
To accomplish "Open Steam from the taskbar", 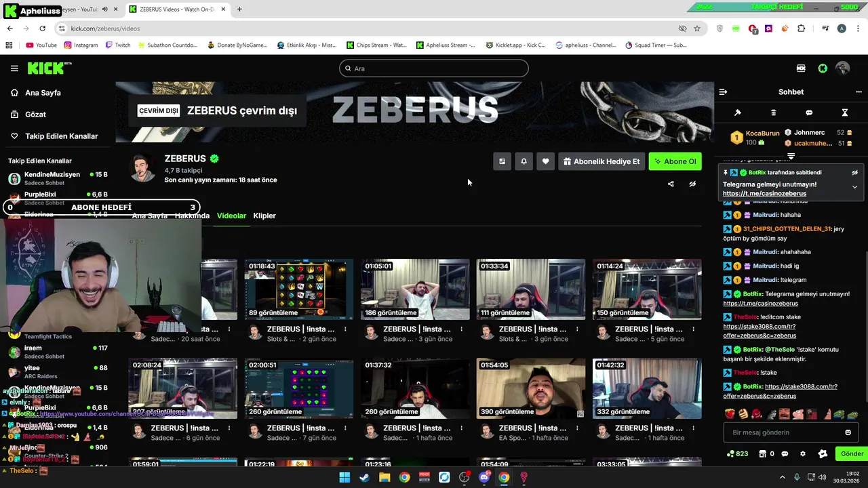I will [x=364, y=477].
